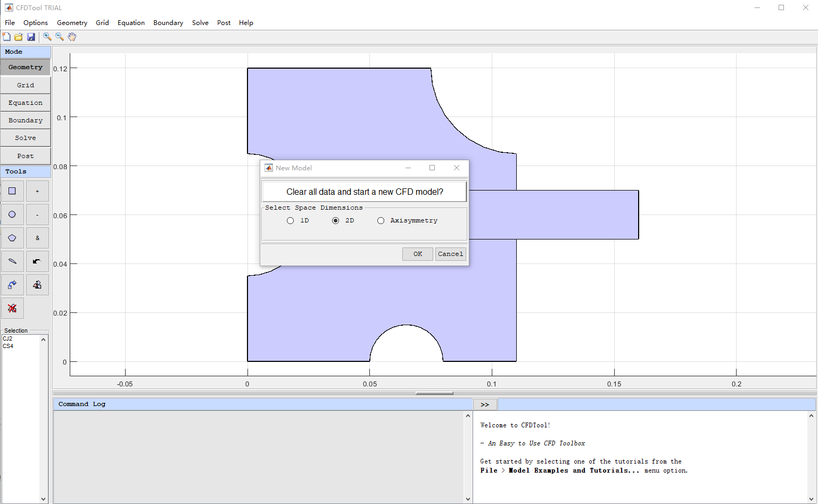Select CS4 in the Selection list
This screenshot has height=504, width=818.
tap(7, 345)
